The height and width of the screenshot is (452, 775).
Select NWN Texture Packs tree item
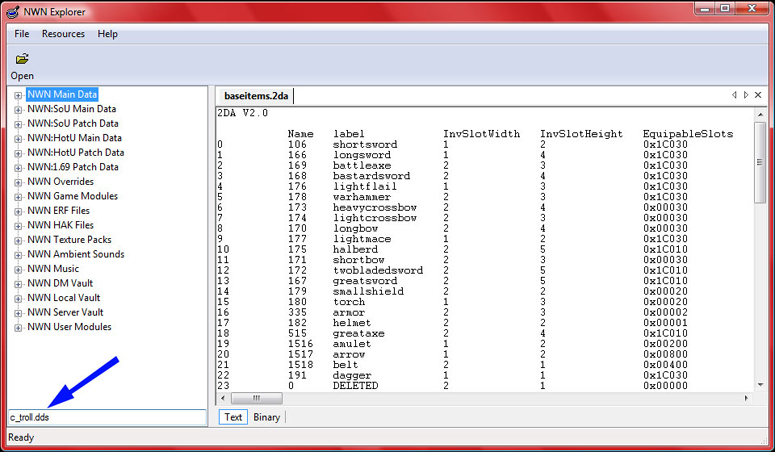coord(69,240)
